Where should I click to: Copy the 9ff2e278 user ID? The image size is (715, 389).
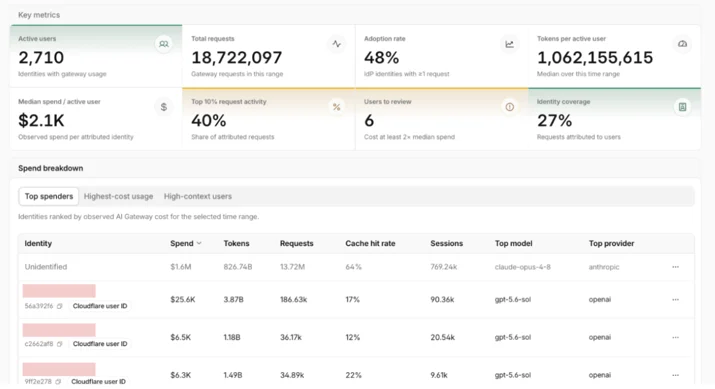click(58, 382)
